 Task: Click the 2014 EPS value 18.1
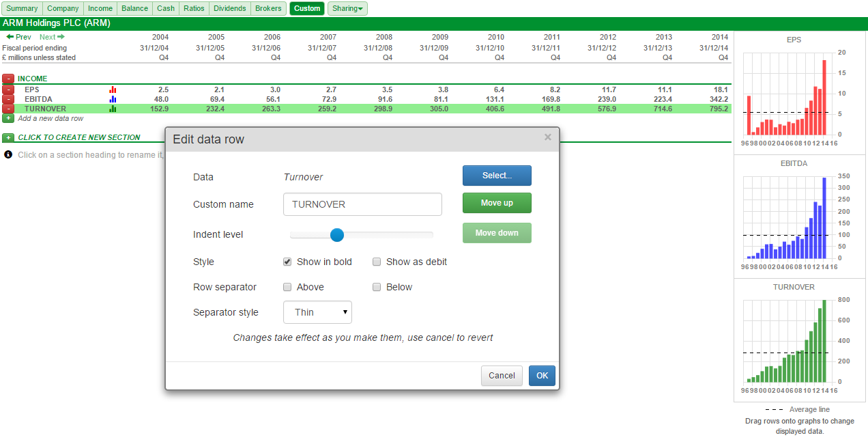721,89
